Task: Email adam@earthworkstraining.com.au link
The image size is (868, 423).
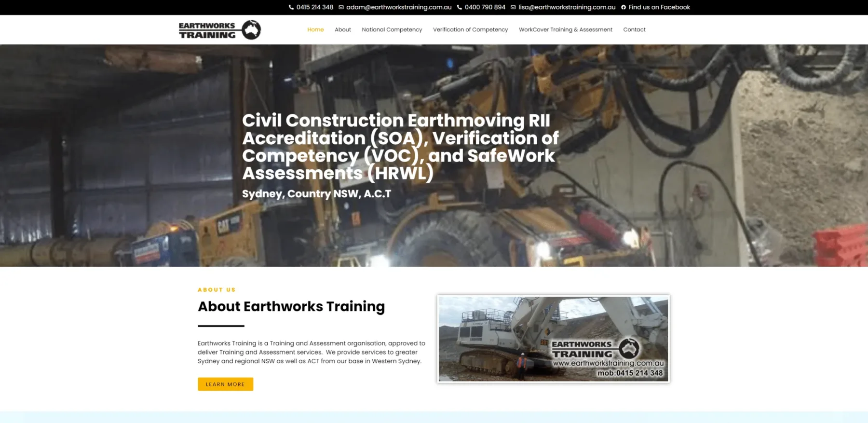Action: point(399,7)
